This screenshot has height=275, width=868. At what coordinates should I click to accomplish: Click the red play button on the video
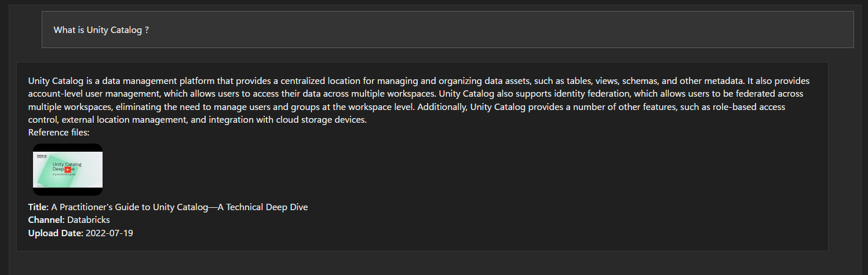coord(68,170)
